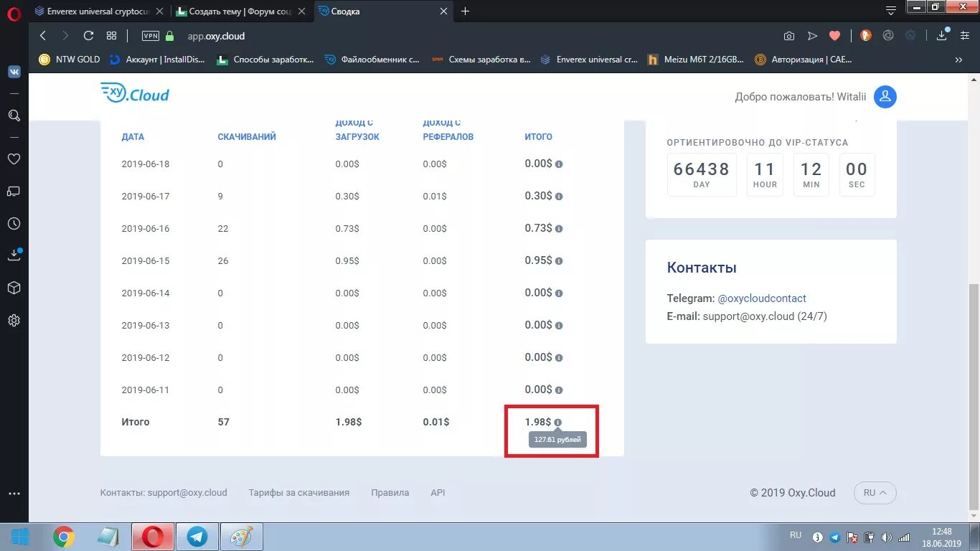Close the Сводка tab
980x551 pixels.
pyautogui.click(x=444, y=11)
